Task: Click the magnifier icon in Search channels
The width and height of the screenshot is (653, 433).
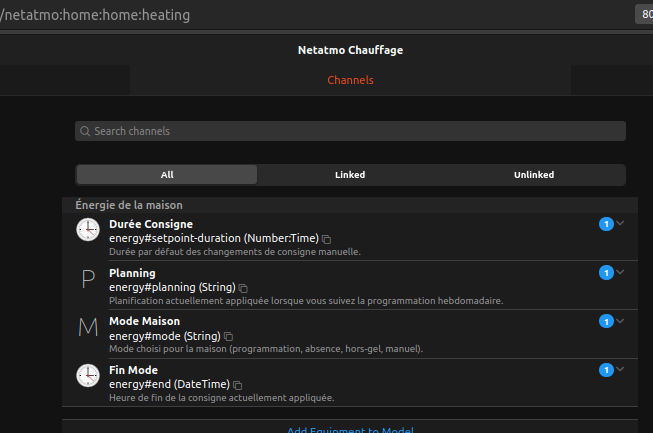Action: click(x=85, y=131)
